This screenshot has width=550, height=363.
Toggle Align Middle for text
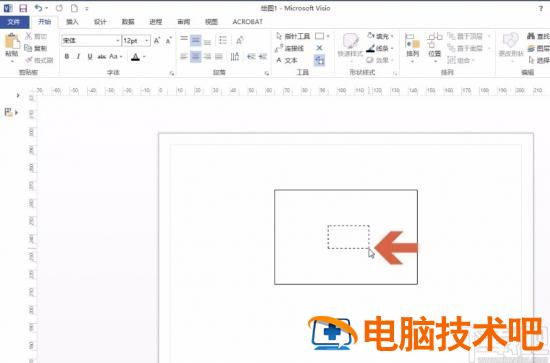196,40
